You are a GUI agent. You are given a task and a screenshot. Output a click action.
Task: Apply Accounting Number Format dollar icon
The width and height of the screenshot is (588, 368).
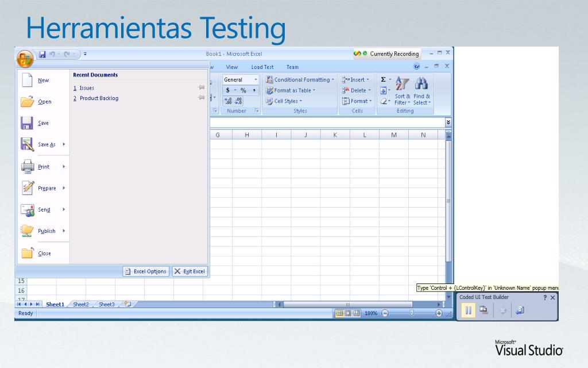point(227,90)
